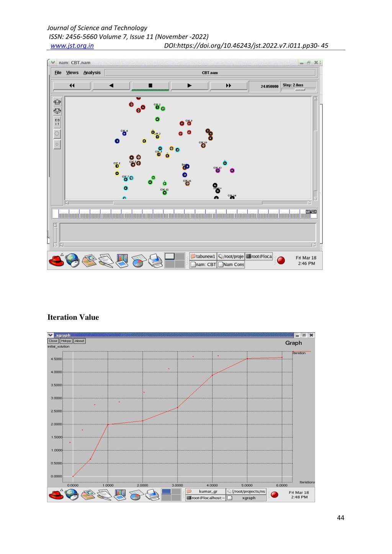Click red alert icon in upper taskbar
Viewport: 392px width, 554px height.
tap(281, 260)
